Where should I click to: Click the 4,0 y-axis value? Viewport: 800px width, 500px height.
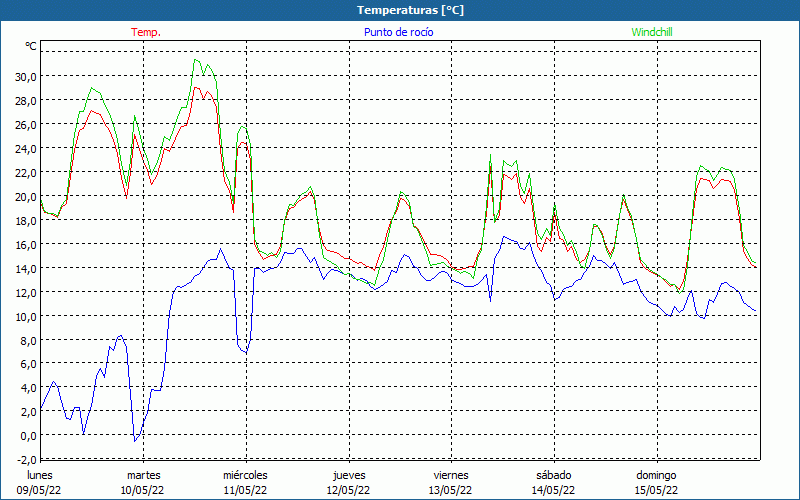pyautogui.click(x=29, y=388)
